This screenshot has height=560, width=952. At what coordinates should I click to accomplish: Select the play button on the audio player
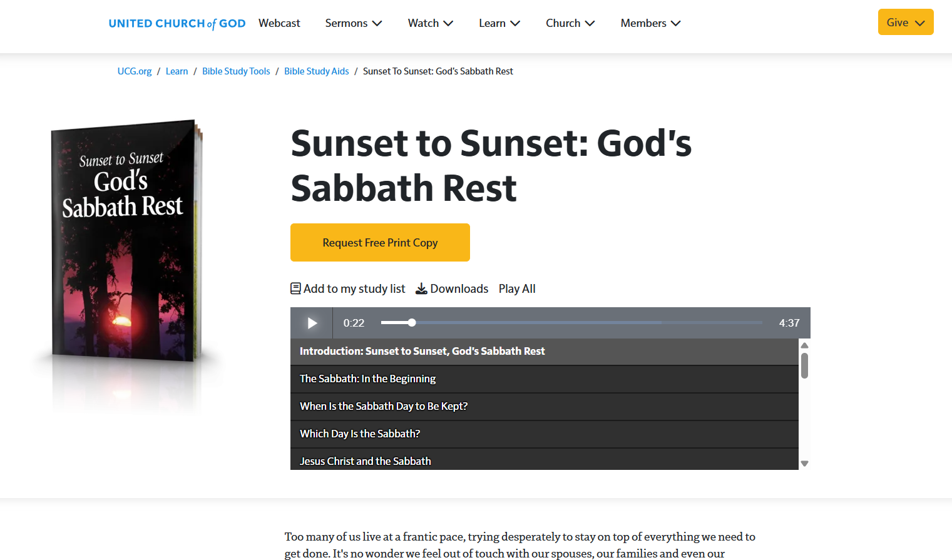coord(311,323)
